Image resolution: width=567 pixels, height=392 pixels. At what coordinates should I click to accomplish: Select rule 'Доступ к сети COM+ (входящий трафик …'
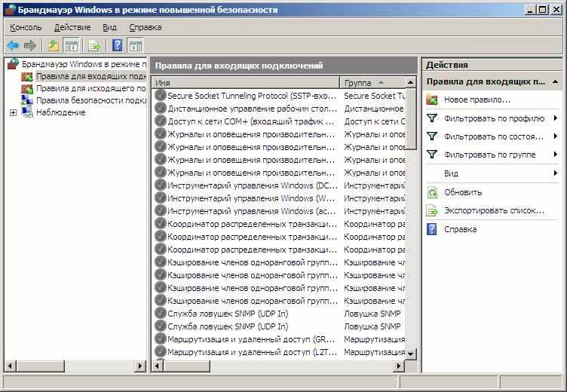(250, 121)
